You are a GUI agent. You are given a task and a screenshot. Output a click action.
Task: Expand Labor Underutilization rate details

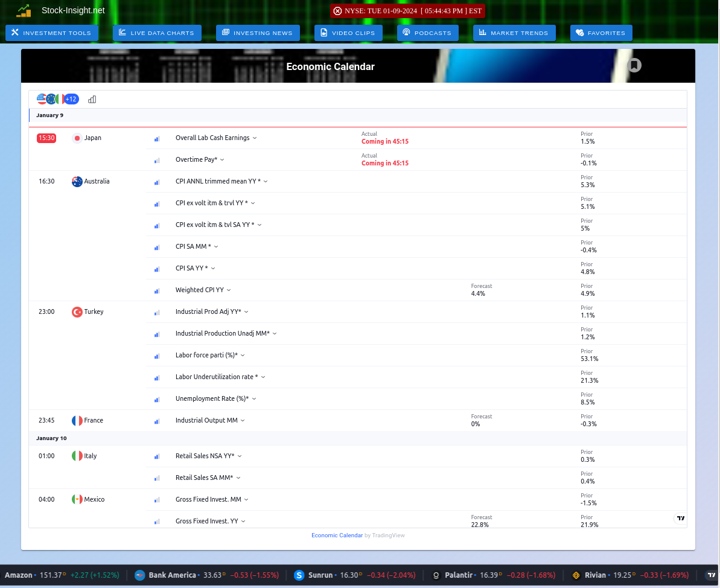(263, 377)
